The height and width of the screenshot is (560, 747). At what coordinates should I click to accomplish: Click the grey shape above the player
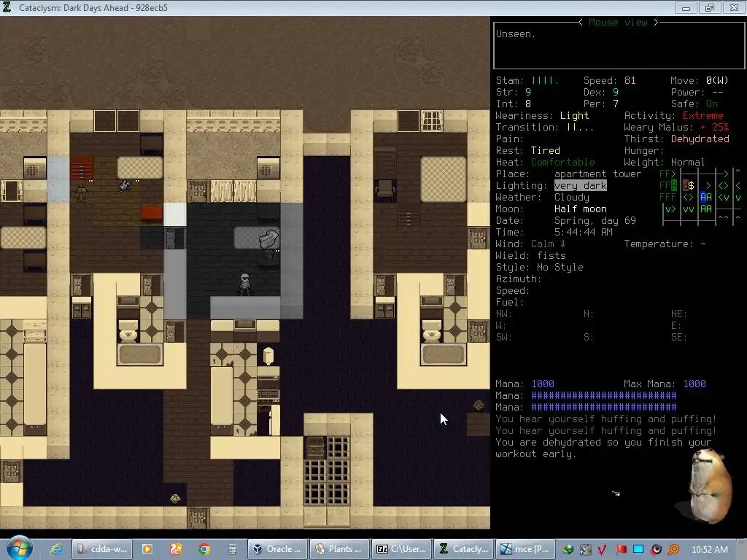point(269,239)
